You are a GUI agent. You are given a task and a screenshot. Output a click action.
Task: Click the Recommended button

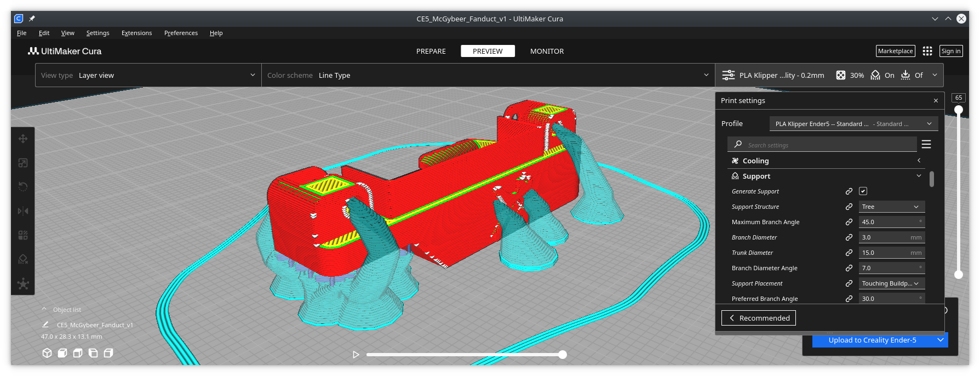pyautogui.click(x=758, y=318)
